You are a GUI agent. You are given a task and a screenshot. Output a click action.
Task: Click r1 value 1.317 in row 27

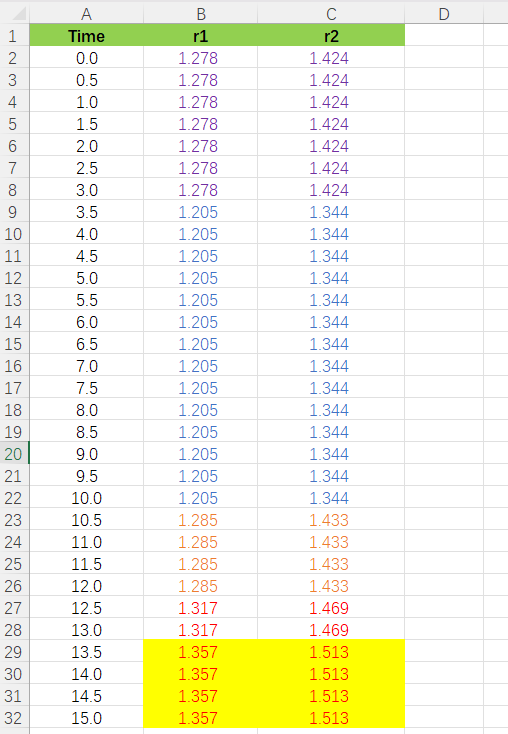click(200, 608)
